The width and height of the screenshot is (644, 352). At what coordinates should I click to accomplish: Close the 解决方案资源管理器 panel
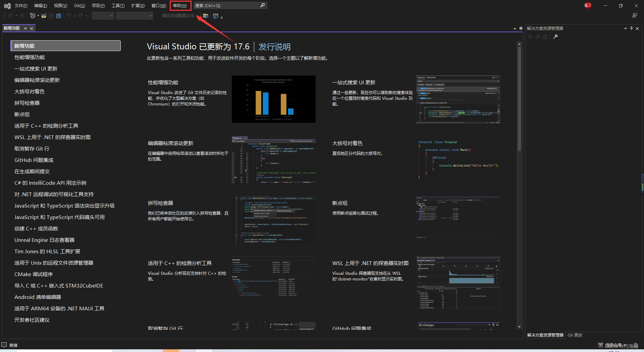637,29
